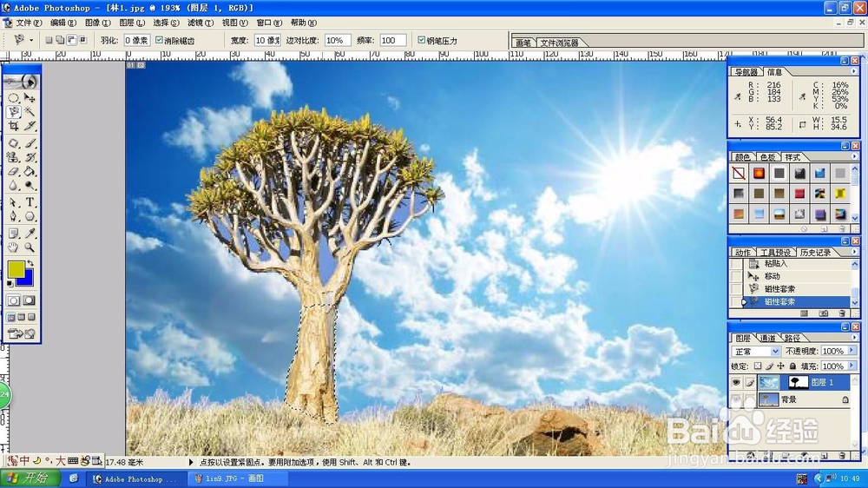Select the Elliptical Marquee tool

14,98
